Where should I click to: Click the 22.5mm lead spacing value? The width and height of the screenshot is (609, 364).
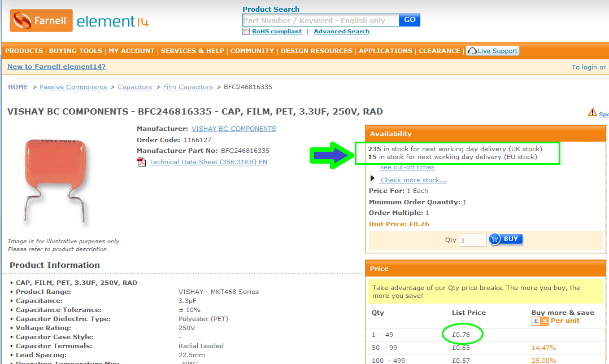tap(192, 355)
